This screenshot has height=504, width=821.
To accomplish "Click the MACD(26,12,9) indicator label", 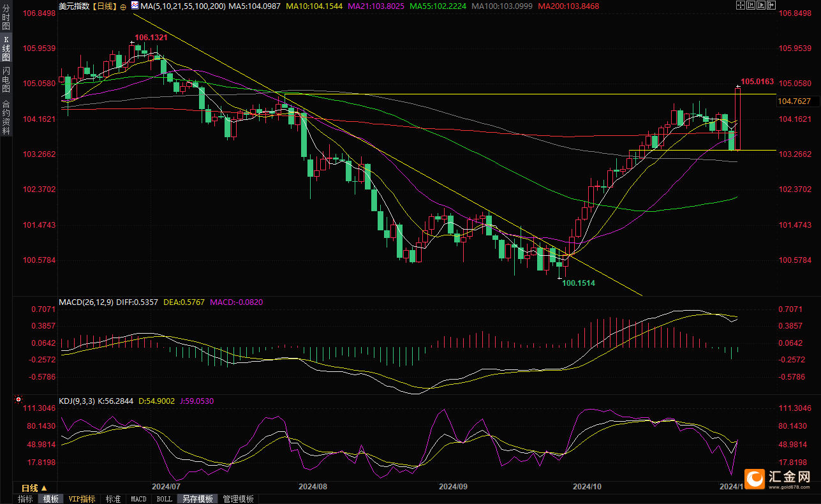I will tap(86, 302).
